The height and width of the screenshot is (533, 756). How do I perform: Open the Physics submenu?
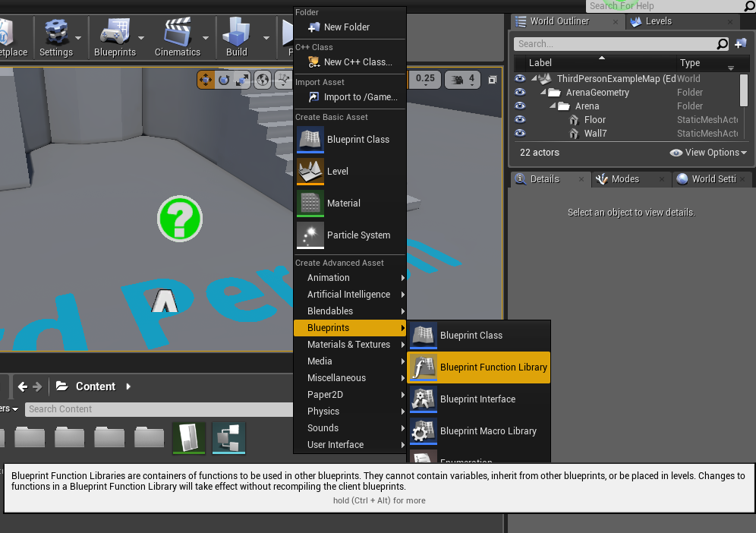[x=350, y=412]
